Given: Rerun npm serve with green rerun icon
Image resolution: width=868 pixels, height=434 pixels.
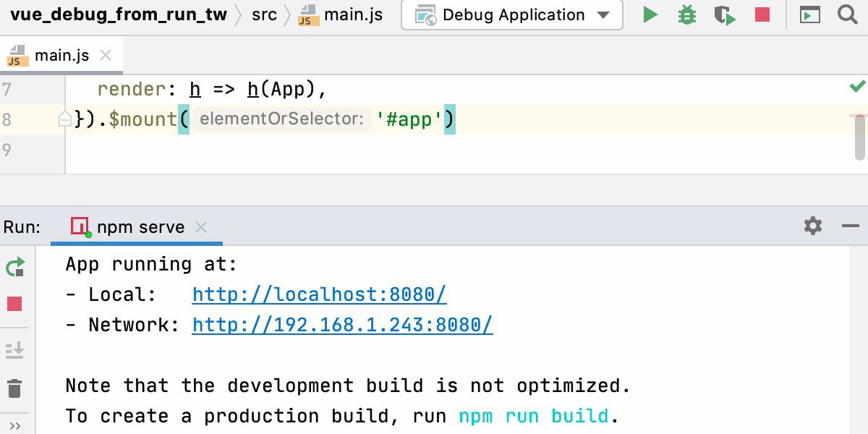Looking at the screenshot, I should coord(14,268).
